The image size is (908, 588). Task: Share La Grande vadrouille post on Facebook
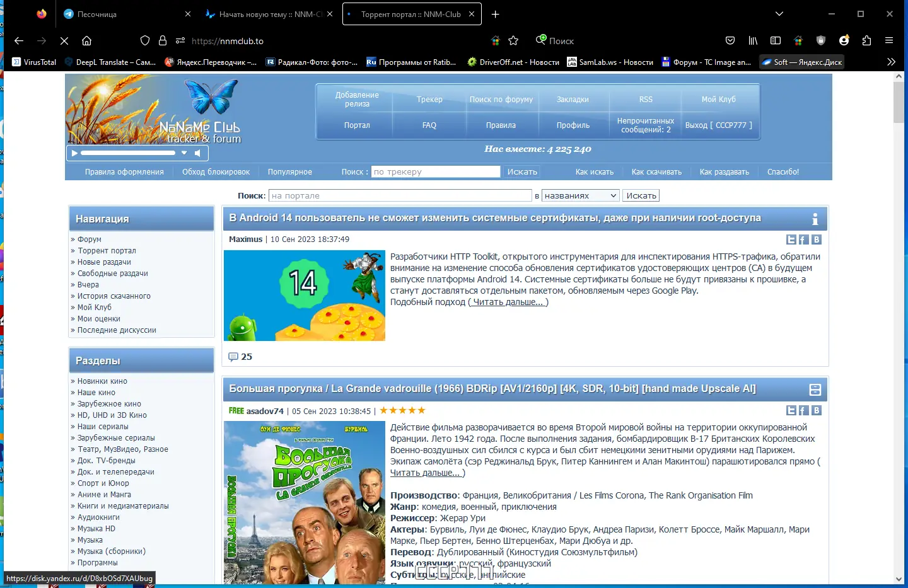pos(804,410)
